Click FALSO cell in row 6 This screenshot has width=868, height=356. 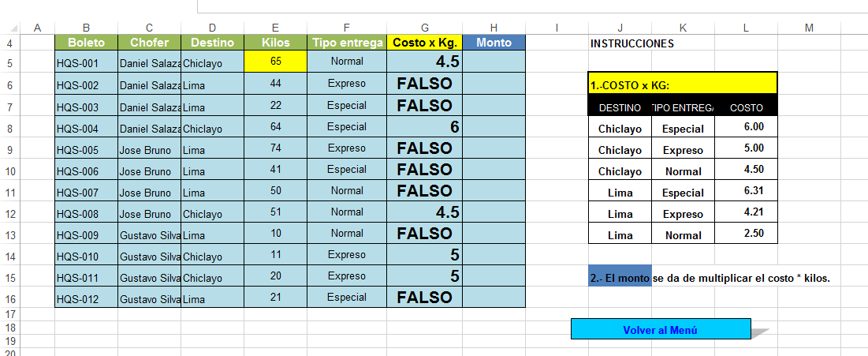coord(425,84)
